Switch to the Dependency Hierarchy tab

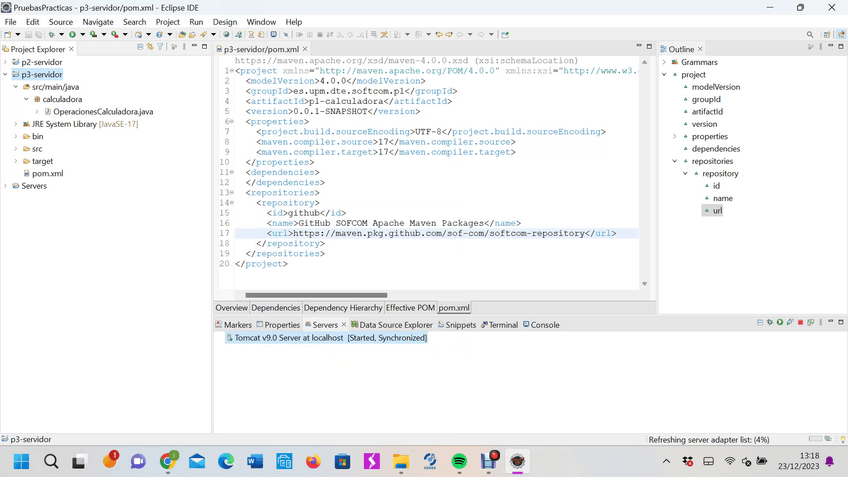pyautogui.click(x=342, y=308)
